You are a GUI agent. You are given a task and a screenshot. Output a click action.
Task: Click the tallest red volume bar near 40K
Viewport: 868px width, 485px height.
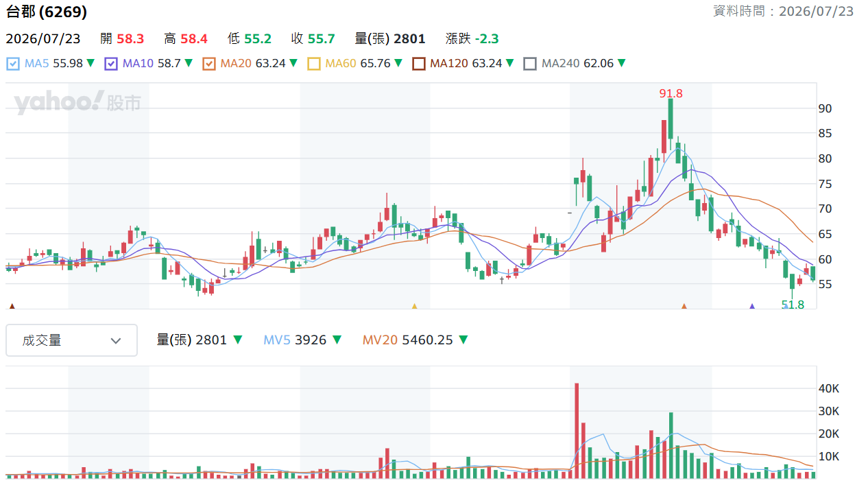[x=577, y=430]
